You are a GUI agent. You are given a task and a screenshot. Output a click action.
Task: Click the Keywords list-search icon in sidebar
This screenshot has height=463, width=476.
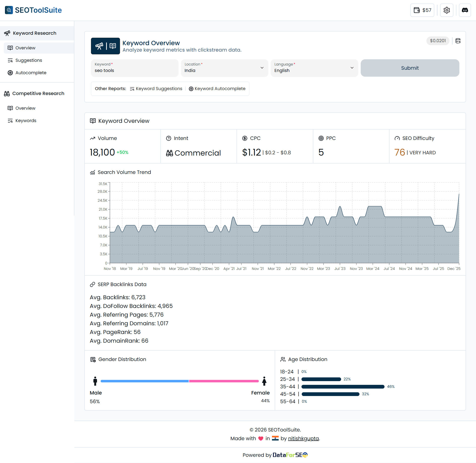10,121
